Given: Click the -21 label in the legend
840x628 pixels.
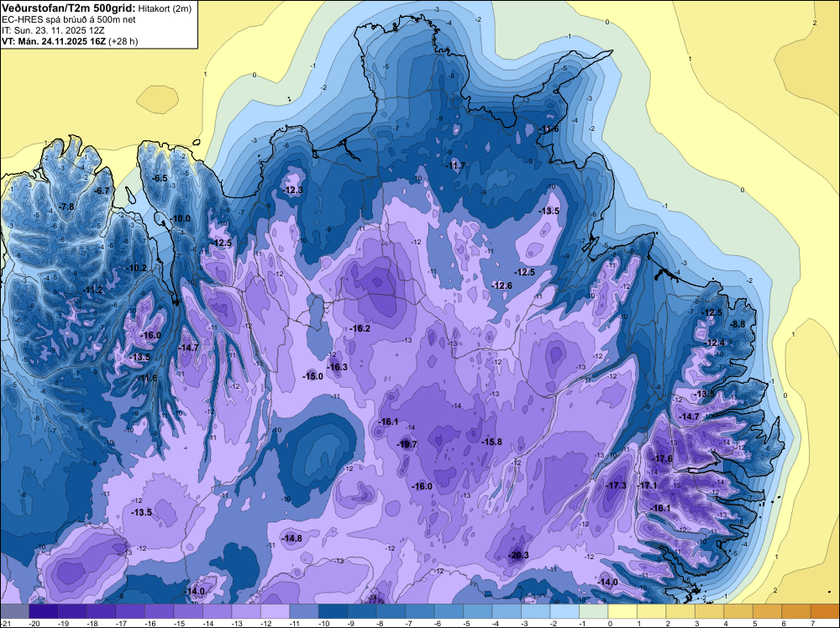Looking at the screenshot, I should 7,624.
